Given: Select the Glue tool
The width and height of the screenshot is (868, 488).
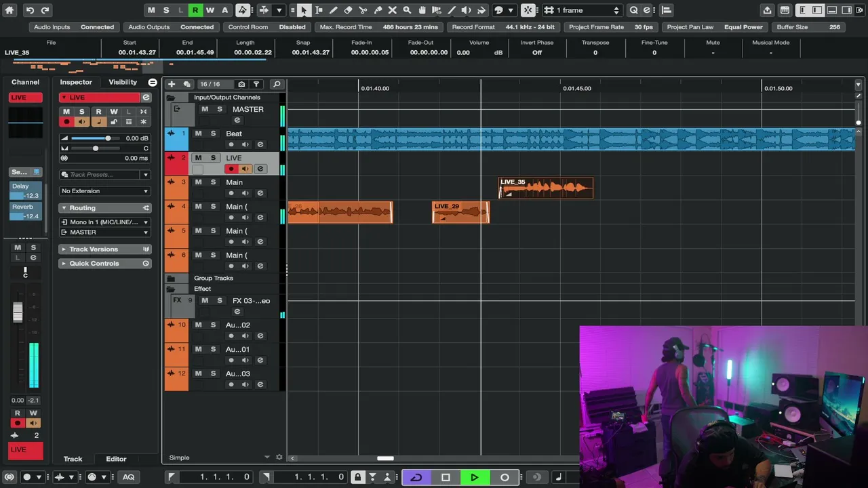Looking at the screenshot, I should point(378,10).
